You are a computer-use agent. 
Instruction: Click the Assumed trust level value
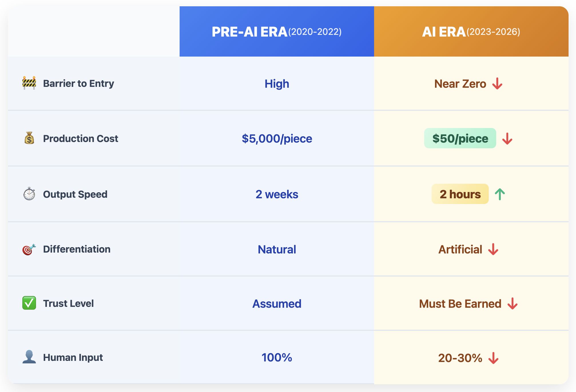pos(277,304)
